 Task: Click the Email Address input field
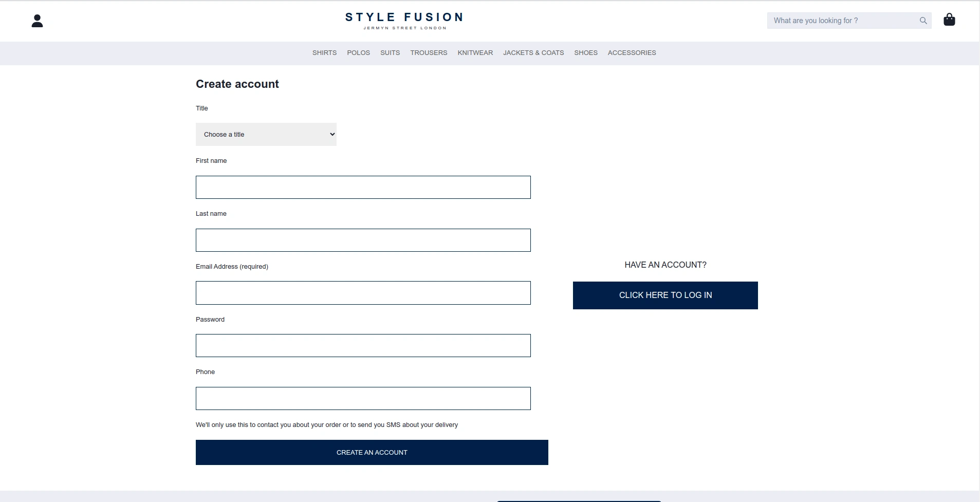point(363,293)
